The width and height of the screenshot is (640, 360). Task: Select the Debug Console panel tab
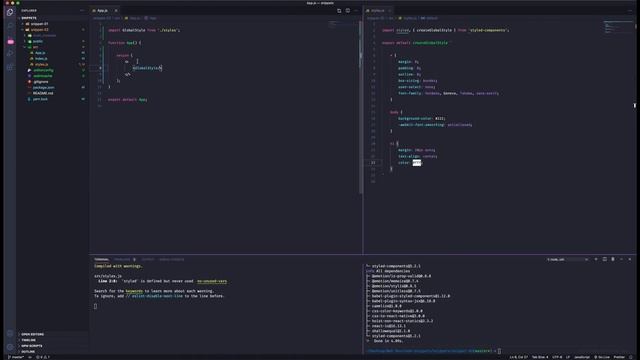[171, 259]
